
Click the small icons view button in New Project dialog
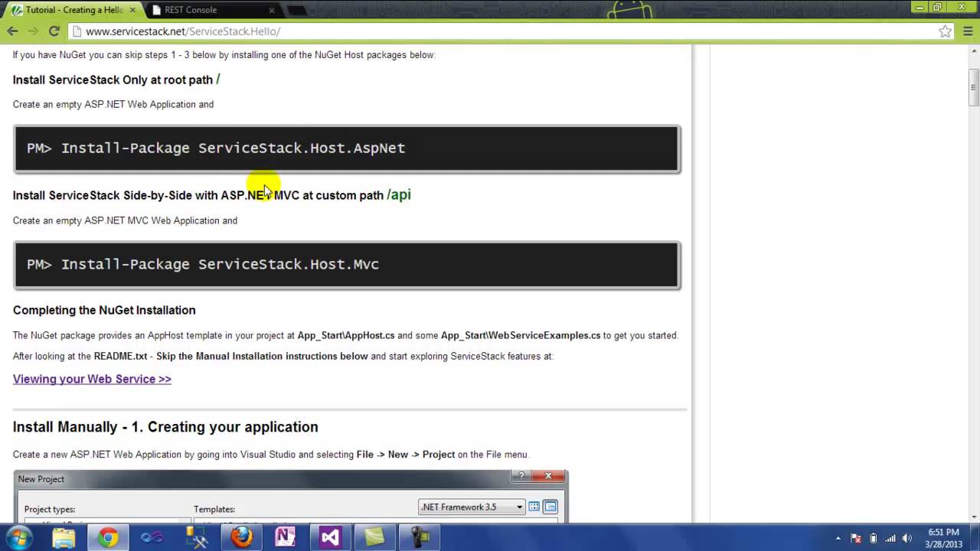[x=550, y=507]
